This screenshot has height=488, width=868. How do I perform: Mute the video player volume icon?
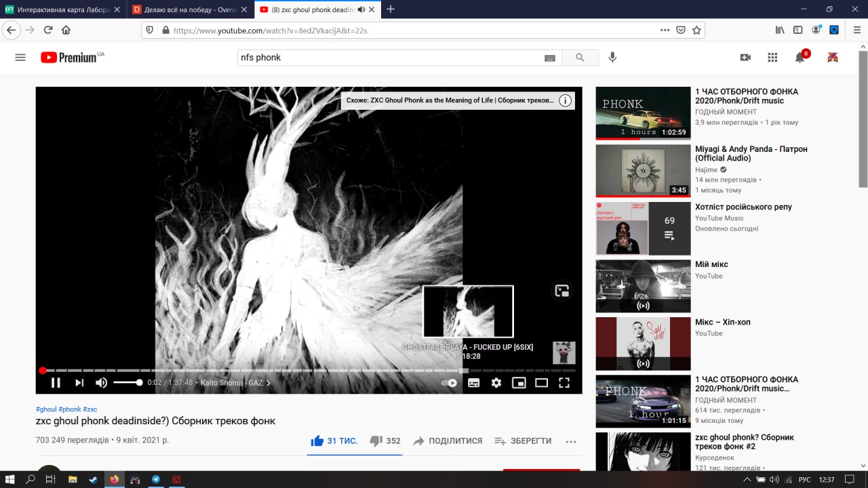(x=101, y=383)
